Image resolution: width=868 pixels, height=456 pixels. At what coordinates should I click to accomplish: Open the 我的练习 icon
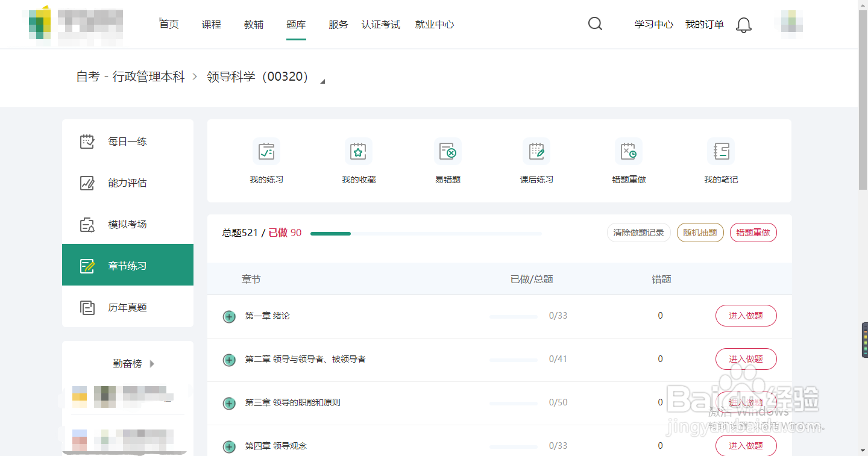click(x=266, y=151)
